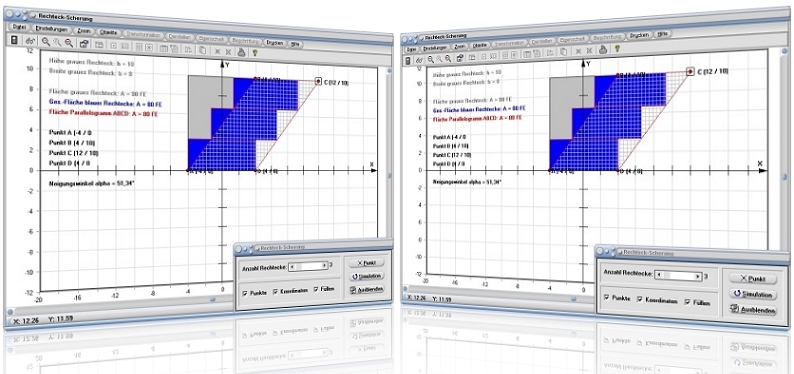Click the vertical scrollbar knob of the right window
The width and height of the screenshot is (794, 374).
tap(784, 177)
